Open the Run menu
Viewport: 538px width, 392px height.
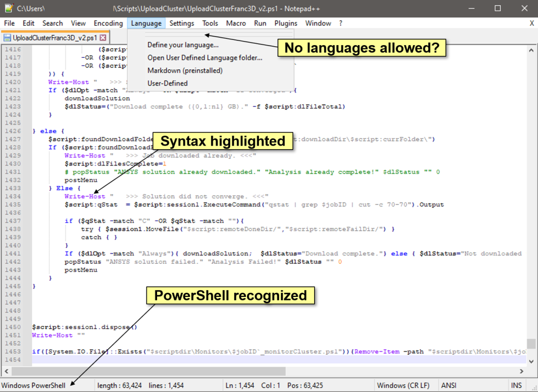click(260, 23)
